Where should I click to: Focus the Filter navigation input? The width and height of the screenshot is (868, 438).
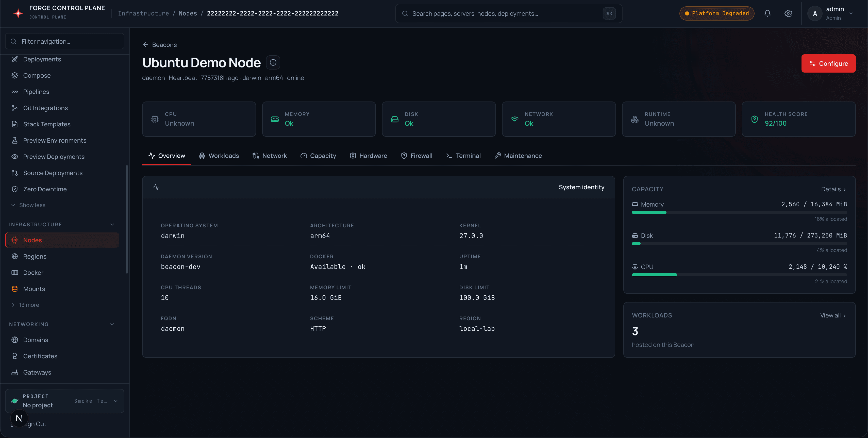[x=65, y=41]
